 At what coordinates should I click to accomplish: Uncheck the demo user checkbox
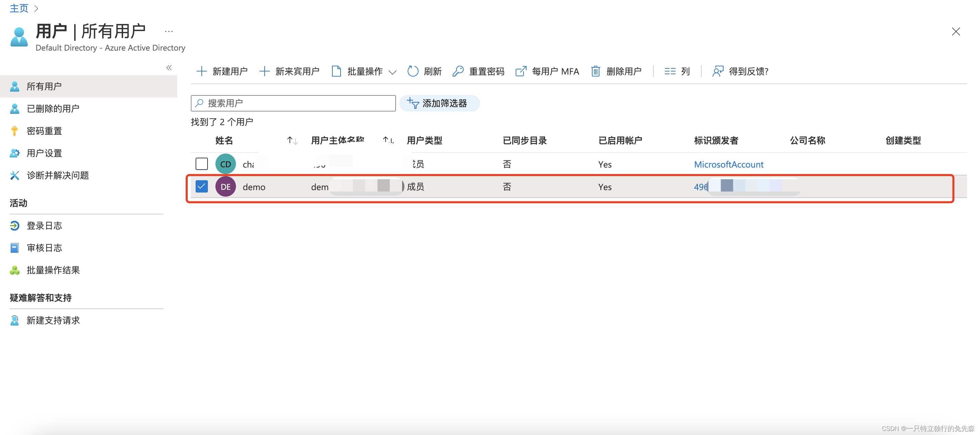click(202, 186)
